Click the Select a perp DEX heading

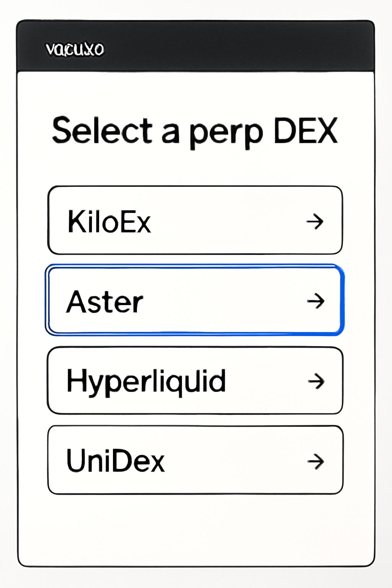196,131
